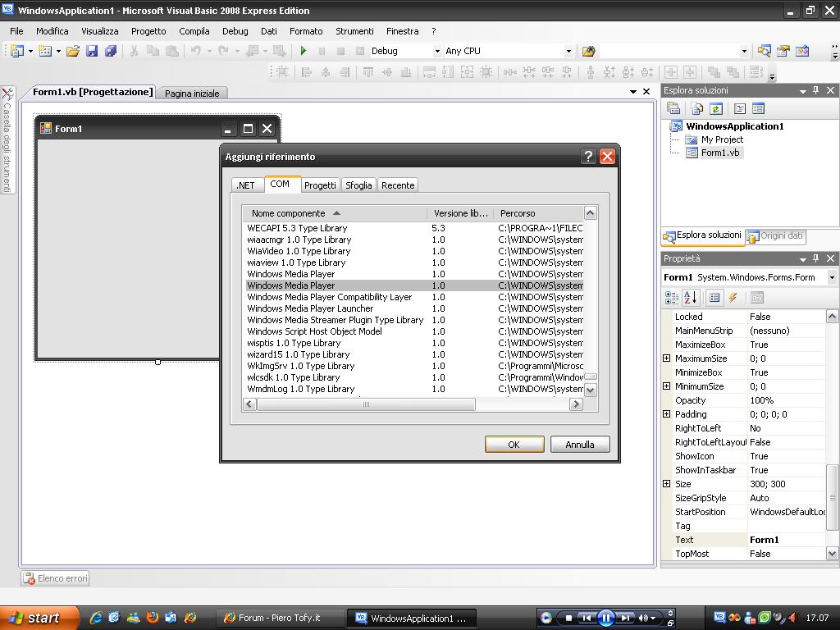
Task: Click the Properties icon in Esplora soluzioni
Action: [x=673, y=109]
